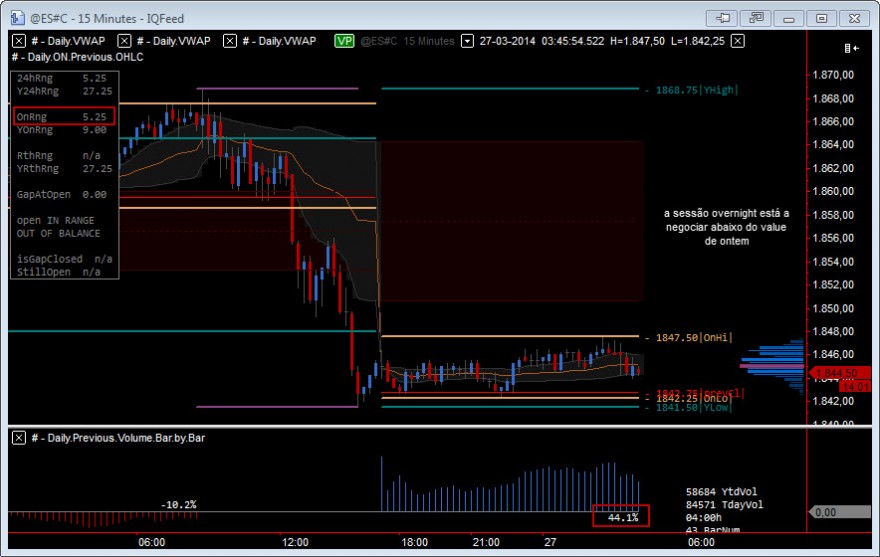Image resolution: width=880 pixels, height=557 pixels.
Task: Click the -10.2% volume difference label
Action: tap(178, 505)
